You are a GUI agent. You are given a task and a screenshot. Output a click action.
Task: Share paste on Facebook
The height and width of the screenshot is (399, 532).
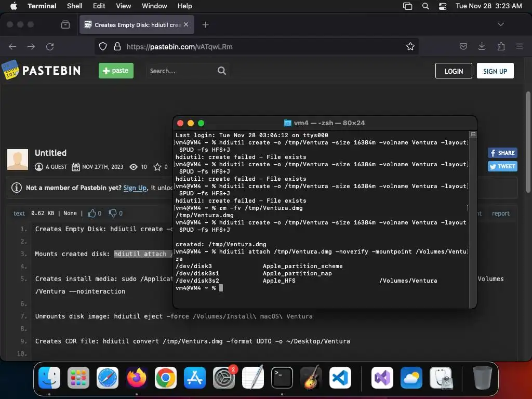[502, 153]
